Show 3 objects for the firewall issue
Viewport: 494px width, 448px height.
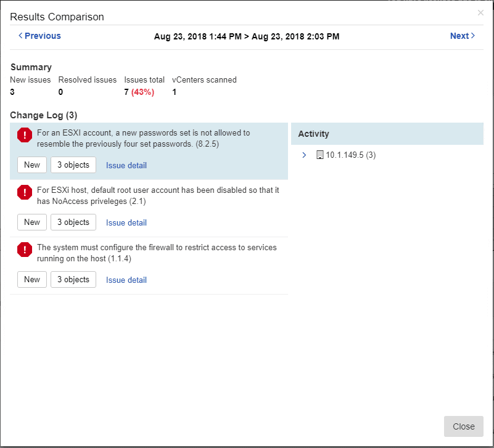click(x=73, y=280)
